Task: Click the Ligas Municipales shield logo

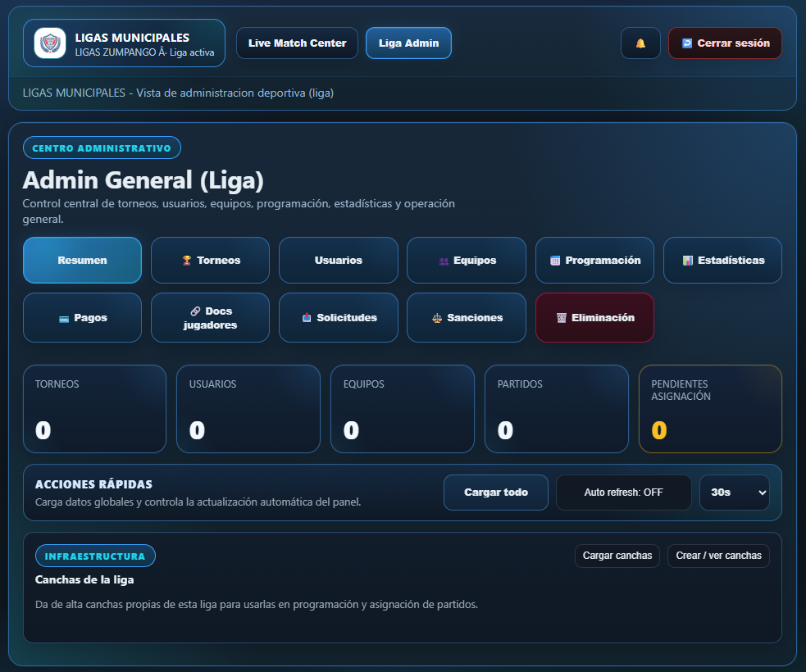Action: tap(48, 43)
